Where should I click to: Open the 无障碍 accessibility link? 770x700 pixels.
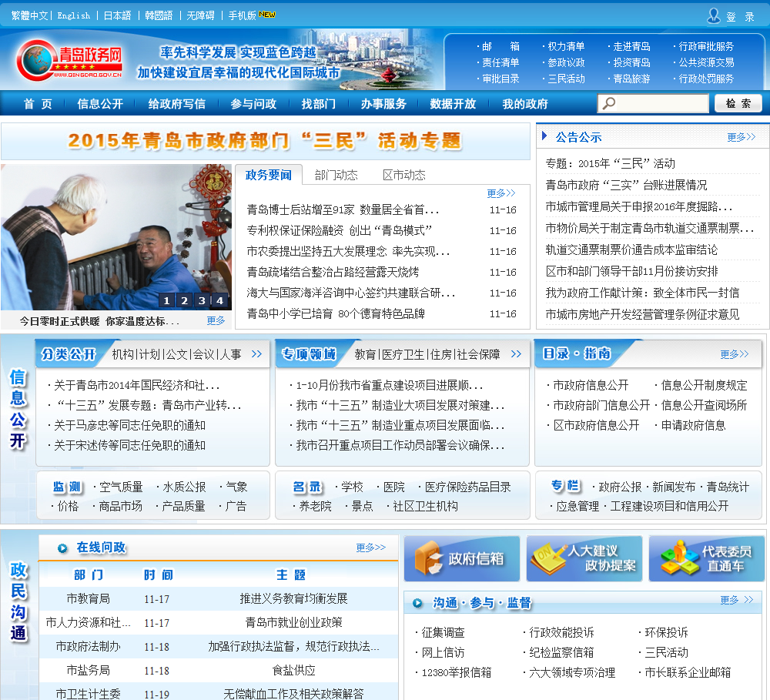tap(200, 15)
